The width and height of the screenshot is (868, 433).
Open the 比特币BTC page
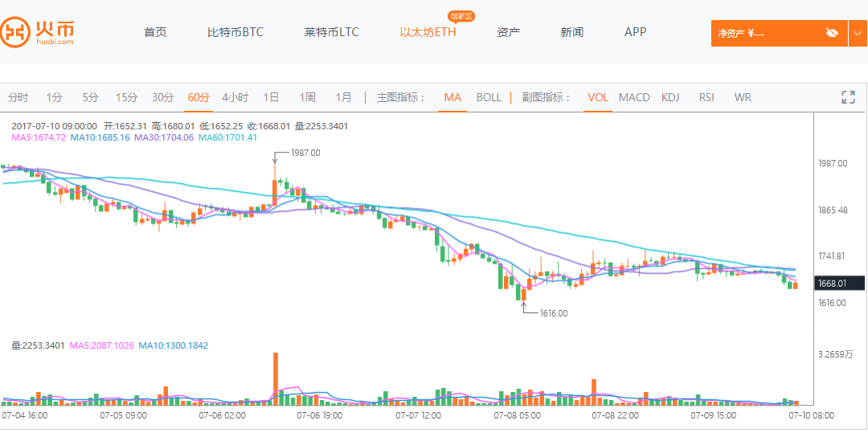(235, 32)
